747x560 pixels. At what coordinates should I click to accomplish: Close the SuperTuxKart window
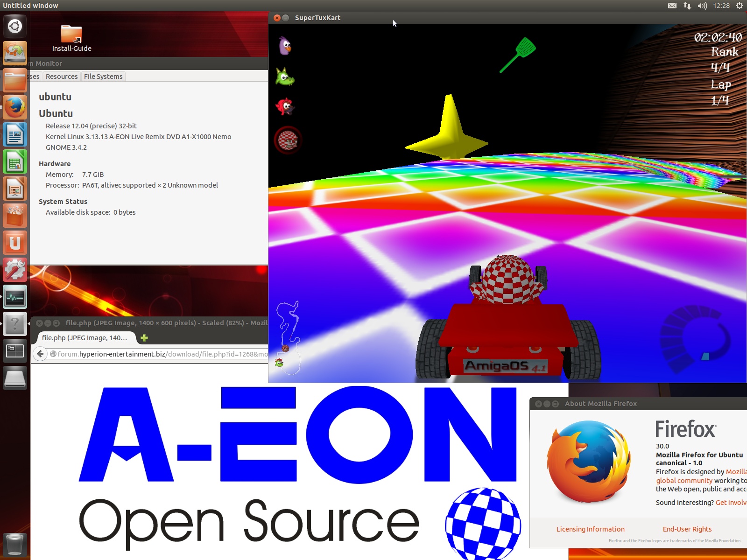point(277,18)
